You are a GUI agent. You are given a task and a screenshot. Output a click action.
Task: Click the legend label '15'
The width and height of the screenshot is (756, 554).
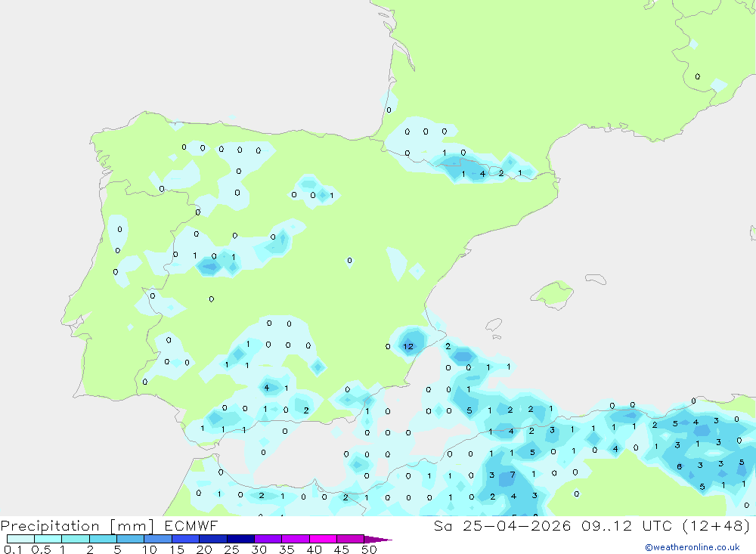click(177, 549)
